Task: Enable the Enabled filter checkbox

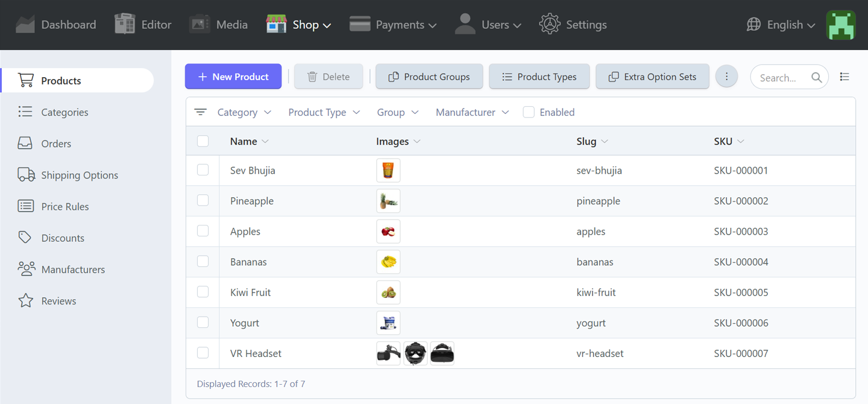Action: click(x=529, y=112)
